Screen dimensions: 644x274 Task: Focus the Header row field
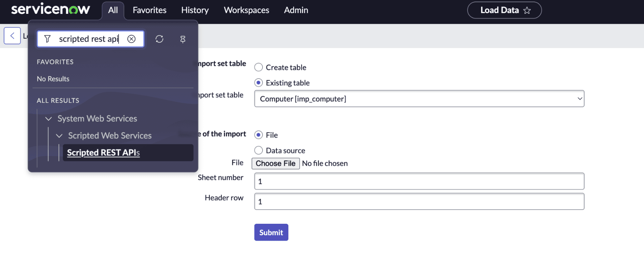coord(419,202)
